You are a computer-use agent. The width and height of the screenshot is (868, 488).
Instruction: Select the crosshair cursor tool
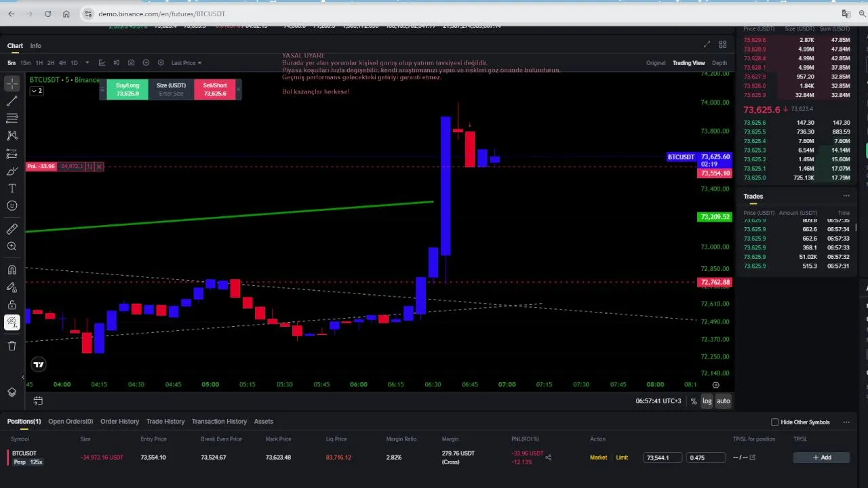tap(12, 83)
